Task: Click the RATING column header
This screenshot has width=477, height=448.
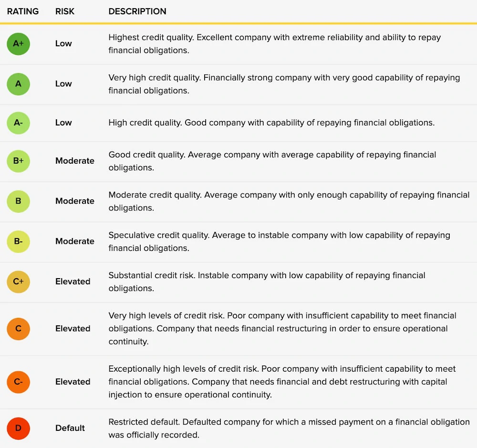Action: tap(23, 11)
